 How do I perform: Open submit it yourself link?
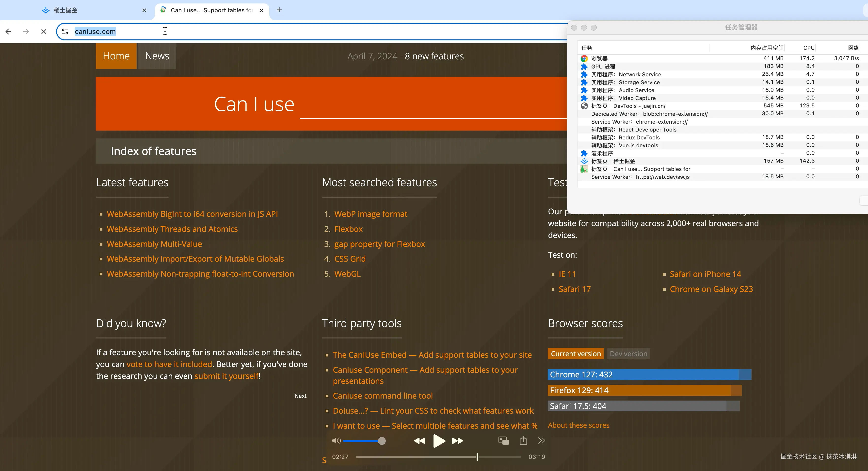coord(226,376)
